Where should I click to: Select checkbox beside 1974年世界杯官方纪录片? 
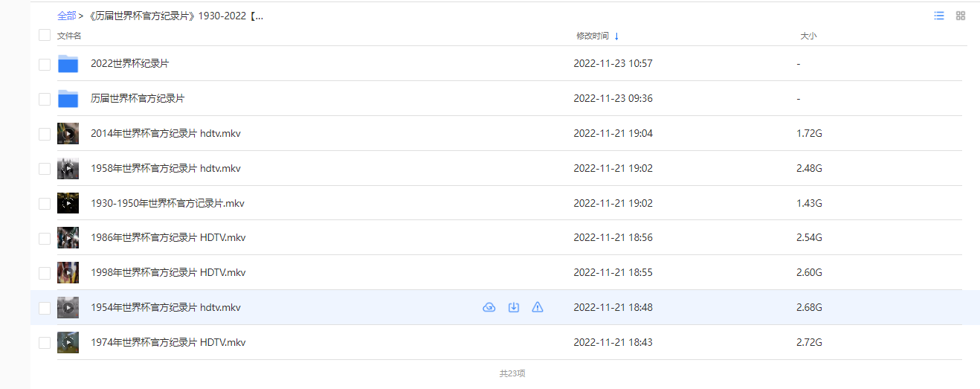pos(45,343)
